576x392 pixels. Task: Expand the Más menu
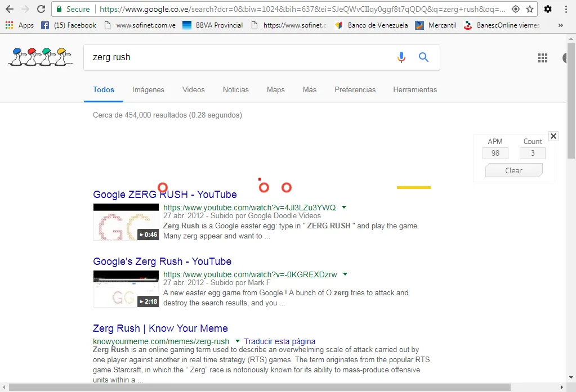[x=309, y=89]
